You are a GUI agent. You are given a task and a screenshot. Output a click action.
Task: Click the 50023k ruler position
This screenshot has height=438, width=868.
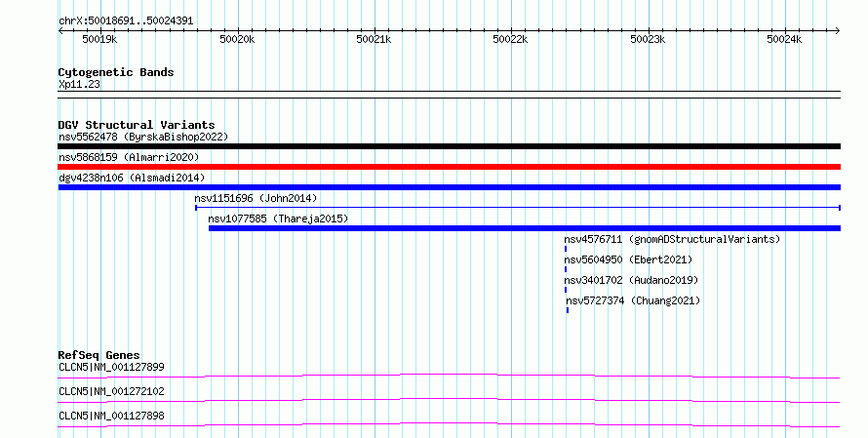pos(648,39)
